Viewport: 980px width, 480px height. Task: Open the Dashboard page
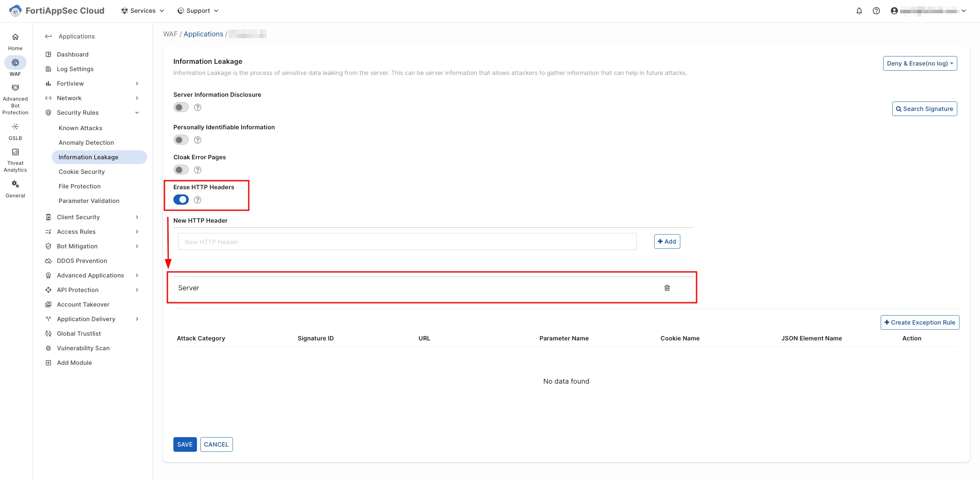point(73,54)
